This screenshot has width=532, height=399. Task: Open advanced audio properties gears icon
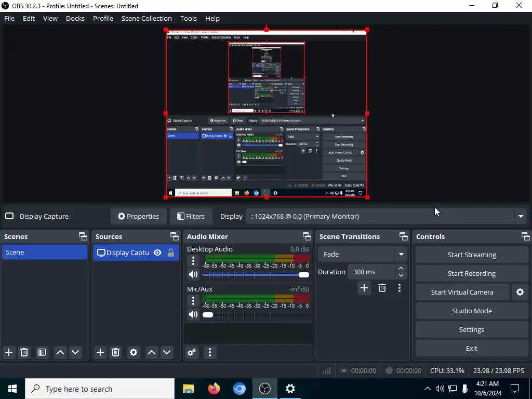coord(192,352)
